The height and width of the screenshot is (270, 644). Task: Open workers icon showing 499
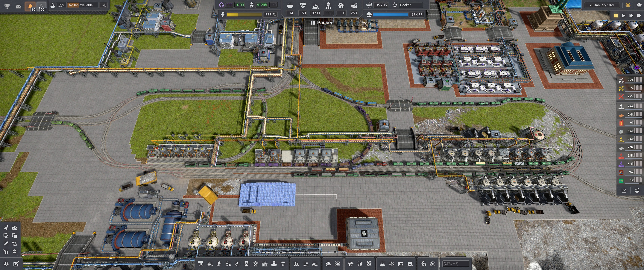(329, 5)
